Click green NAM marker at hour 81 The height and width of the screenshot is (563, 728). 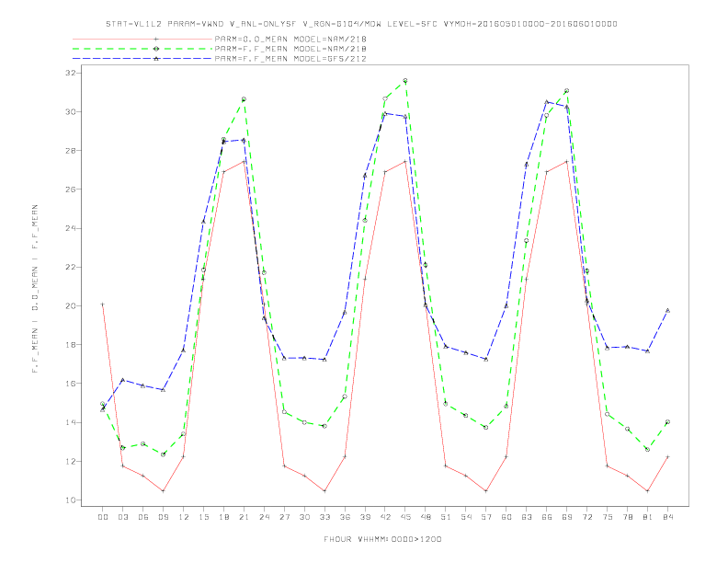(648, 450)
